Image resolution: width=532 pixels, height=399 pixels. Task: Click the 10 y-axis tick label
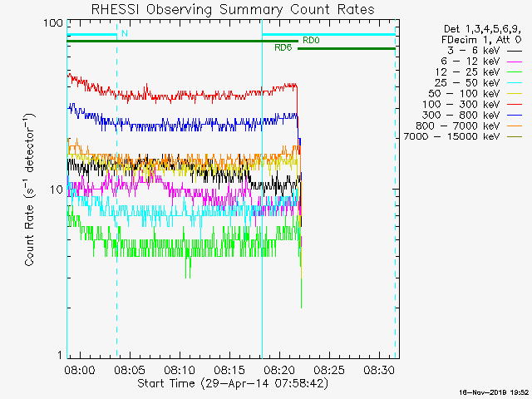57,190
